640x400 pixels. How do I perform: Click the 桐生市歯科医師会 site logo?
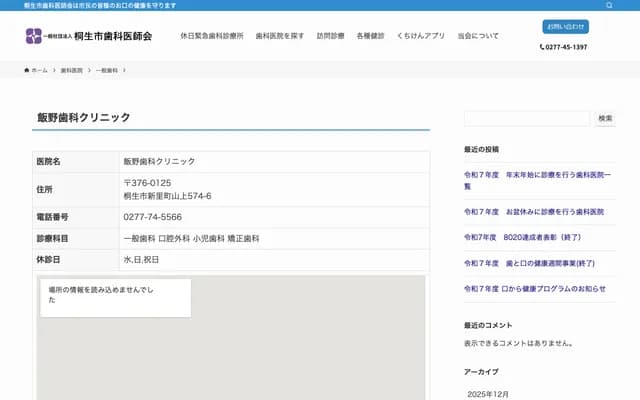click(89, 36)
